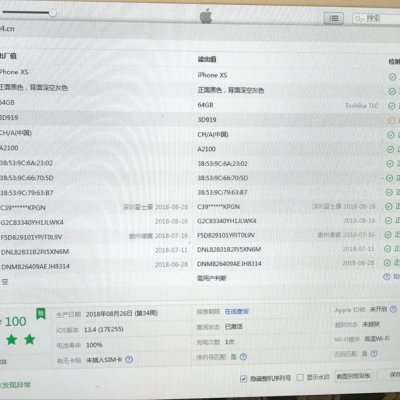Click the check icon on the DNL82831B2PJ5XN6M row
This screenshot has width=400, height=400.
pos(387,249)
